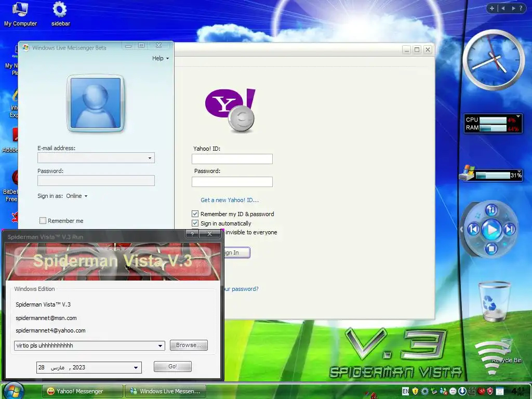532x399 pixels.
Task: Click the Get a new Yahoo! ID link
Action: coord(230,200)
